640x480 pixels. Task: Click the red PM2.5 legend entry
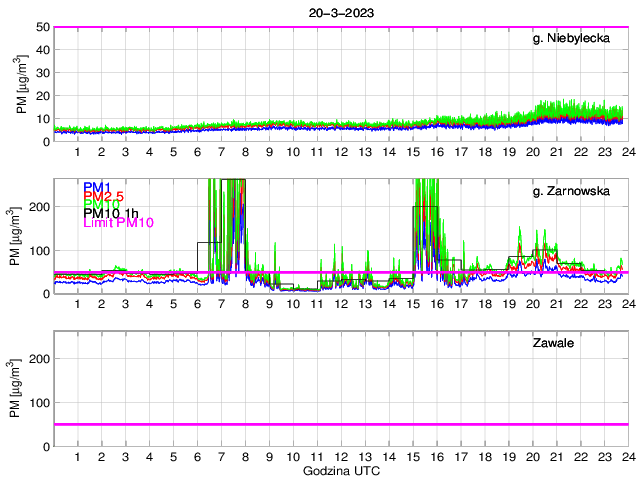coord(104,196)
